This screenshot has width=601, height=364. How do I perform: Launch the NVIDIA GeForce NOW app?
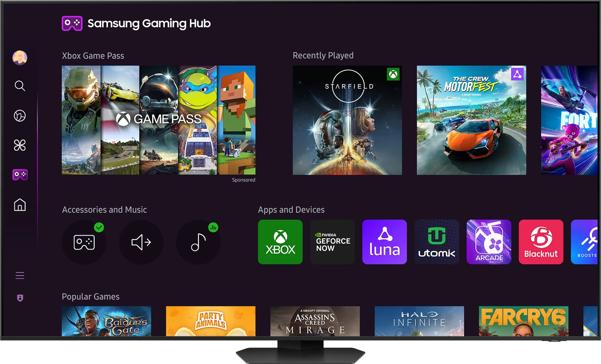point(332,242)
